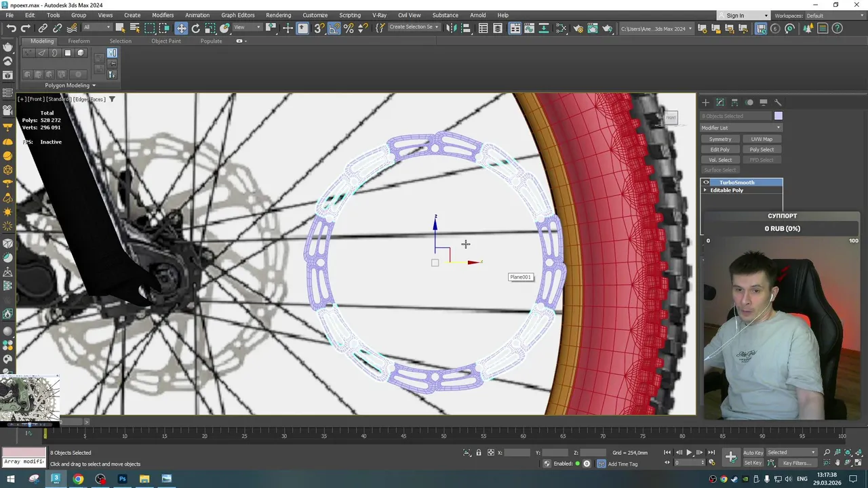The height and width of the screenshot is (488, 868).
Task: Toggle the Percent Snap button
Action: (x=349, y=28)
